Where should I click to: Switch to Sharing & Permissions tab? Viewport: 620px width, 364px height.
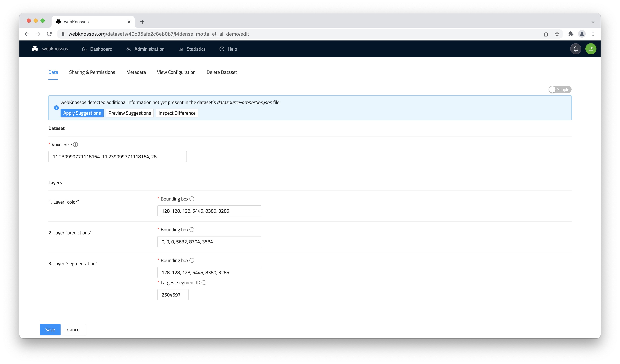pyautogui.click(x=92, y=72)
